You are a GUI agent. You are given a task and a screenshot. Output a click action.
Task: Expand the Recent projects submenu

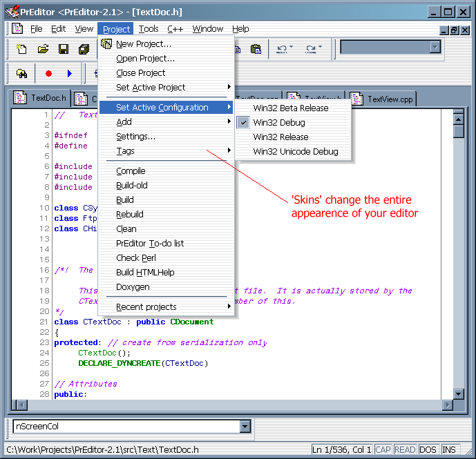coord(166,306)
